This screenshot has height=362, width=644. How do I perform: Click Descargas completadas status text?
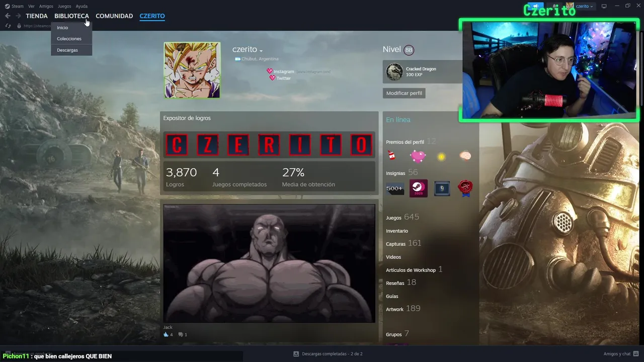tap(332, 354)
